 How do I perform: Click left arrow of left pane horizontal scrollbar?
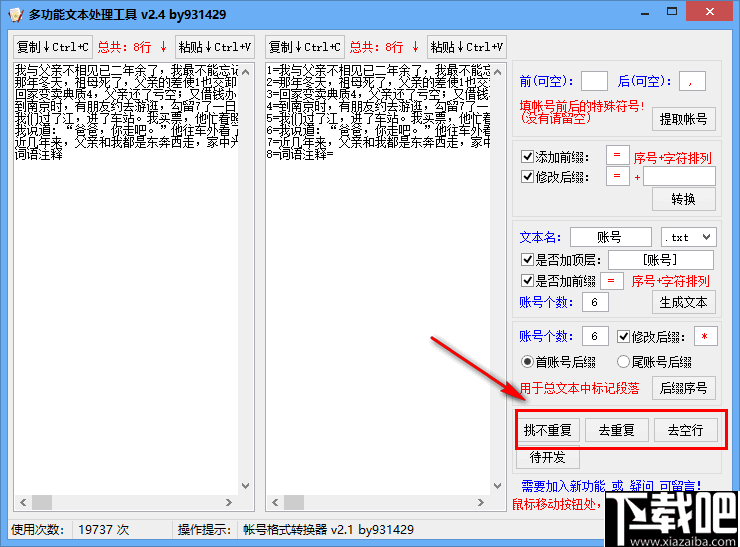coord(23,503)
